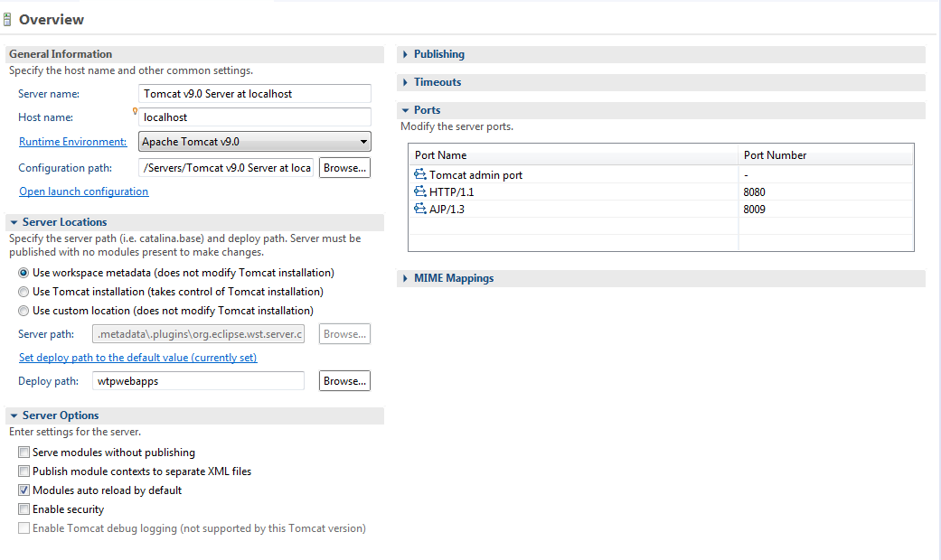The width and height of the screenshot is (941, 560).
Task: Enable Serve modules without publishing
Action: coord(24,453)
